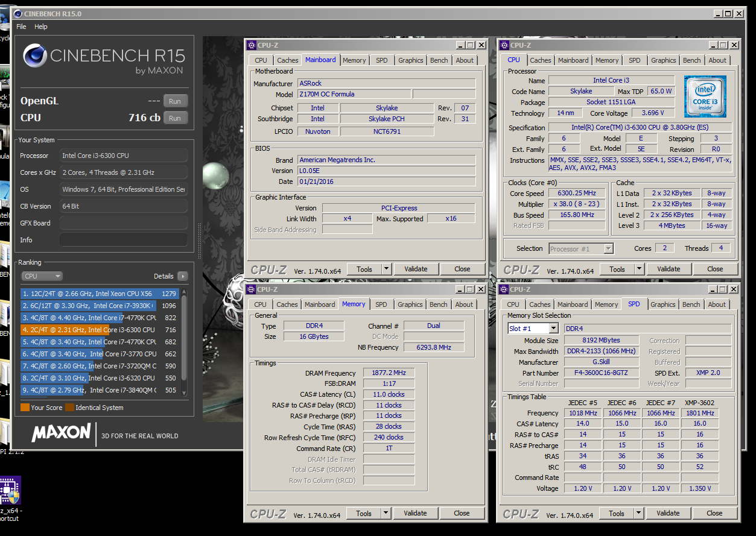Select ranking row i7-3720QM score 590
Viewport: 756px width, 536px height.
100,366
